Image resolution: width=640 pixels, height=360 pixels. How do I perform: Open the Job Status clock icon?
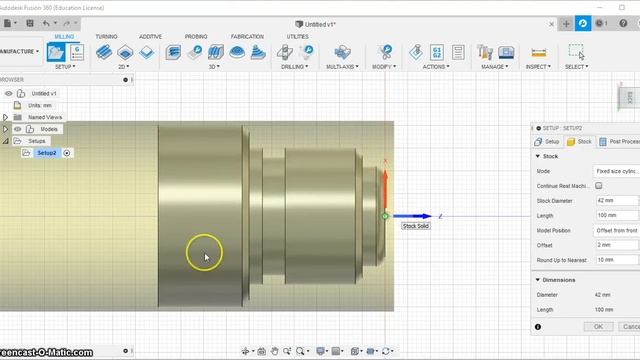[600, 24]
